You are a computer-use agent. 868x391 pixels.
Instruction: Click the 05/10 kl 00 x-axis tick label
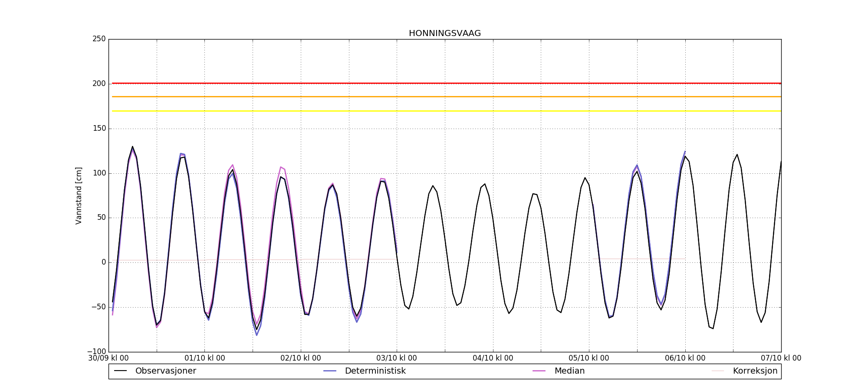click(589, 358)
